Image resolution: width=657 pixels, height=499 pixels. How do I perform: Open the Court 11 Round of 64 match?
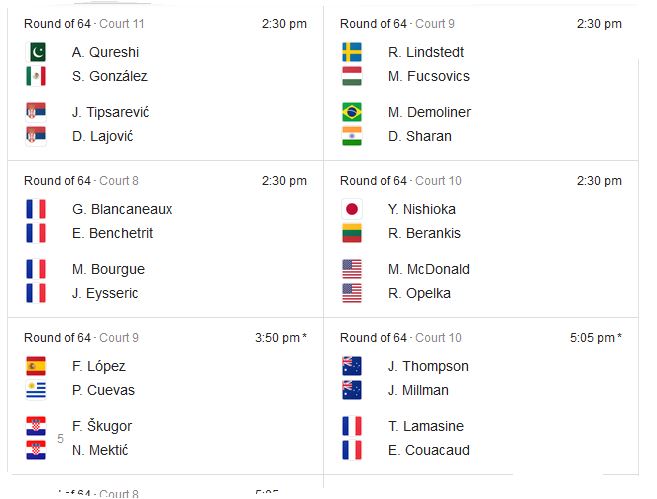point(166,83)
